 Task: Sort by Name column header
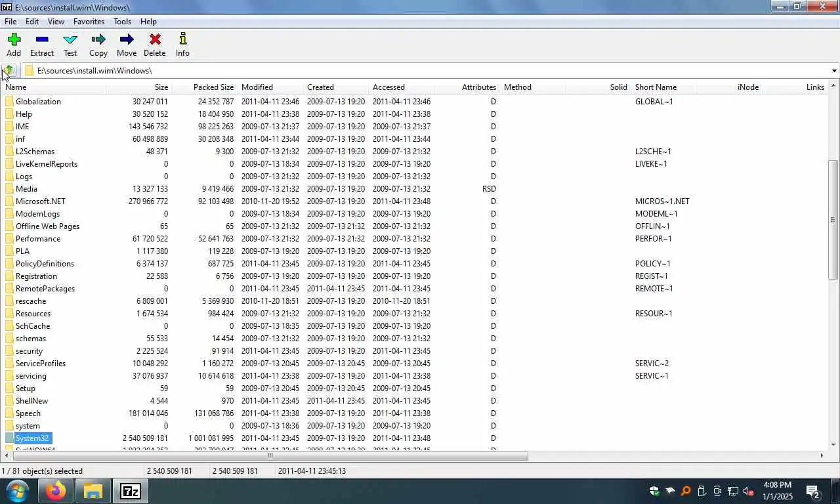click(x=54, y=87)
